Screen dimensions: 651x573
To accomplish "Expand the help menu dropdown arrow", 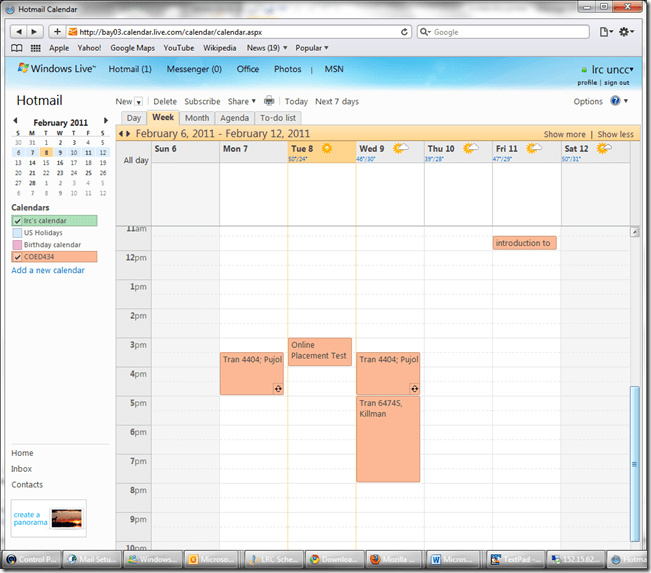I will pyautogui.click(x=626, y=101).
